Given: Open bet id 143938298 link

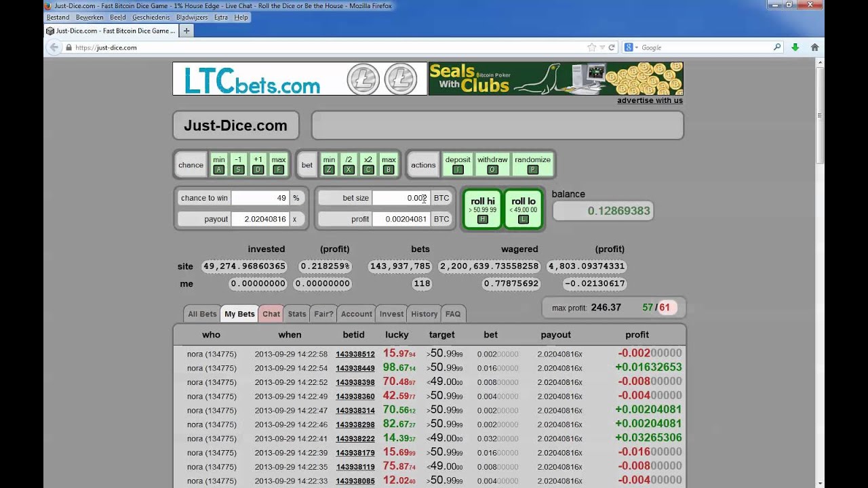Looking at the screenshot, I should [x=355, y=424].
